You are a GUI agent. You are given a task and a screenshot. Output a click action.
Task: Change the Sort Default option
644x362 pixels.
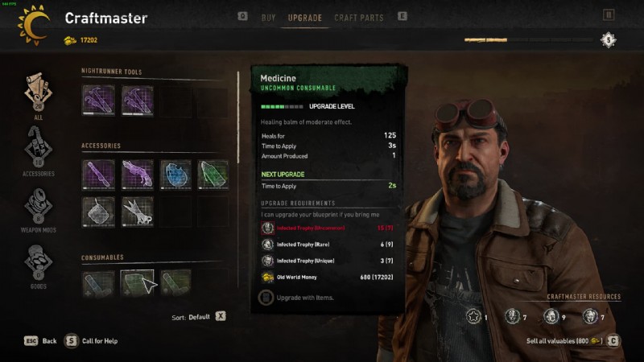(x=199, y=317)
